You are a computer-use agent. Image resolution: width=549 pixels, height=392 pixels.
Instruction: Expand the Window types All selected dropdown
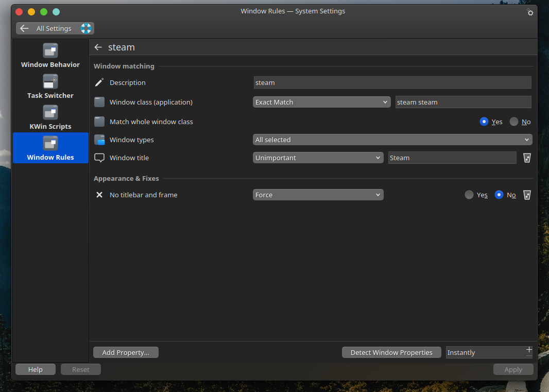(x=392, y=140)
